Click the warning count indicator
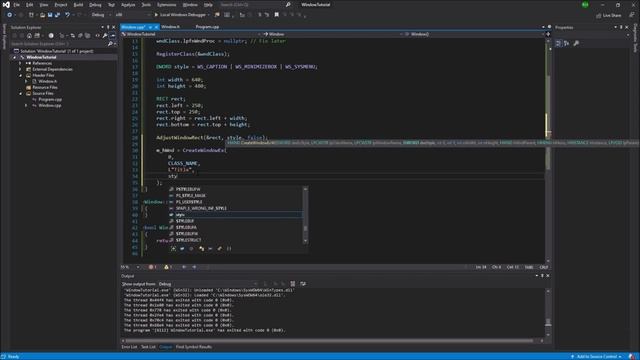The image size is (640, 360). click(x=168, y=267)
